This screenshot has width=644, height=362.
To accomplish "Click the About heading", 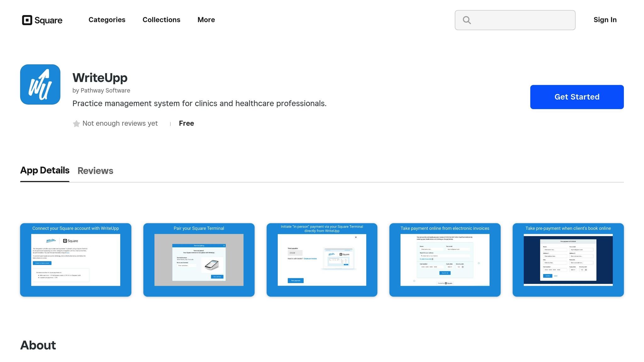I will [x=38, y=345].
